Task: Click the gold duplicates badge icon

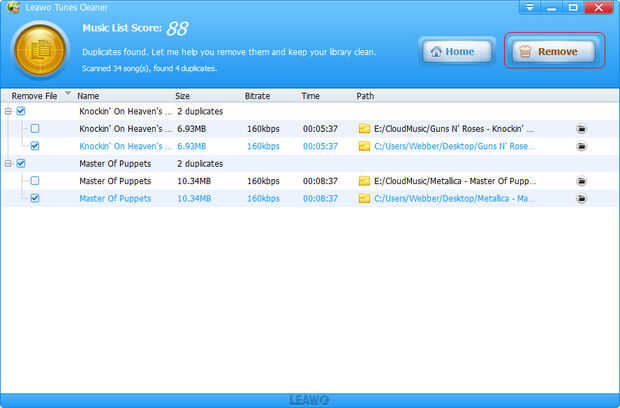Action: [40, 50]
